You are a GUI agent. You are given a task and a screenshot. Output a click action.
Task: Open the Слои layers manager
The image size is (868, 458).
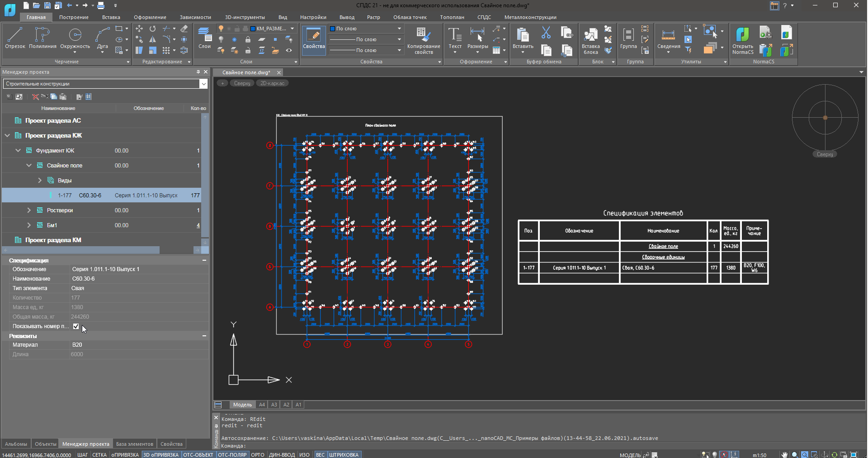pos(205,37)
